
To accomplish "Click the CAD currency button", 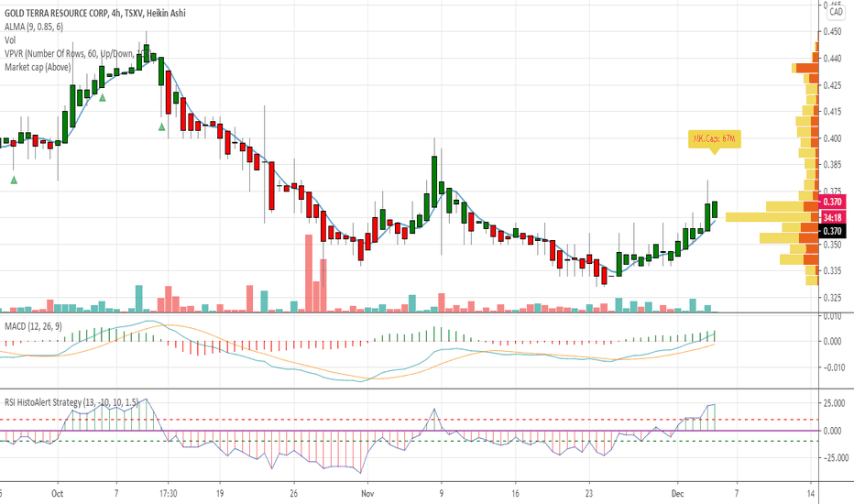I will [x=836, y=12].
